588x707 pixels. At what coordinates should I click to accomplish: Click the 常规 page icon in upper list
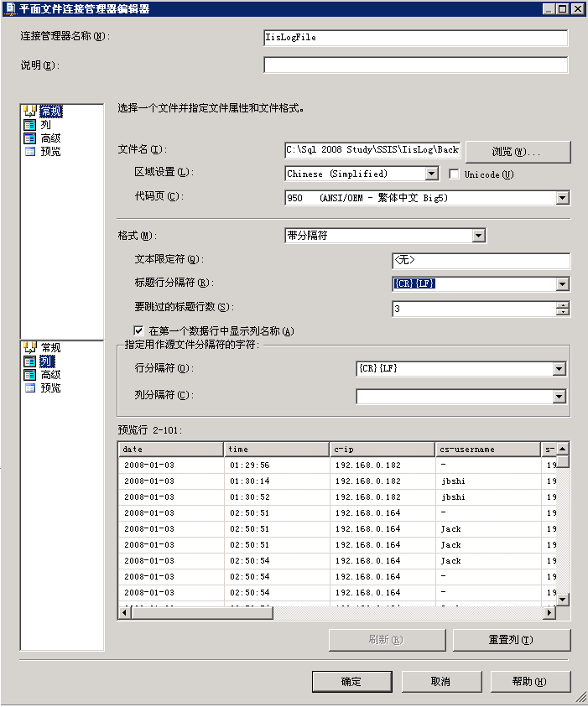pos(29,111)
